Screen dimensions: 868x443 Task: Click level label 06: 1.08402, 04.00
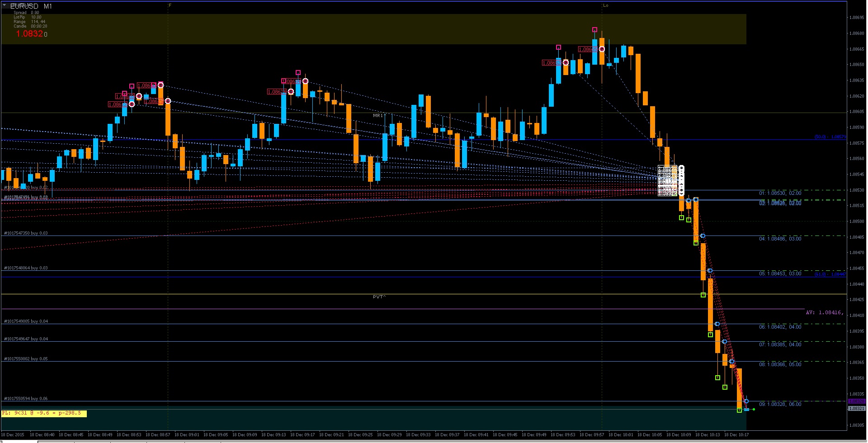pyautogui.click(x=780, y=327)
